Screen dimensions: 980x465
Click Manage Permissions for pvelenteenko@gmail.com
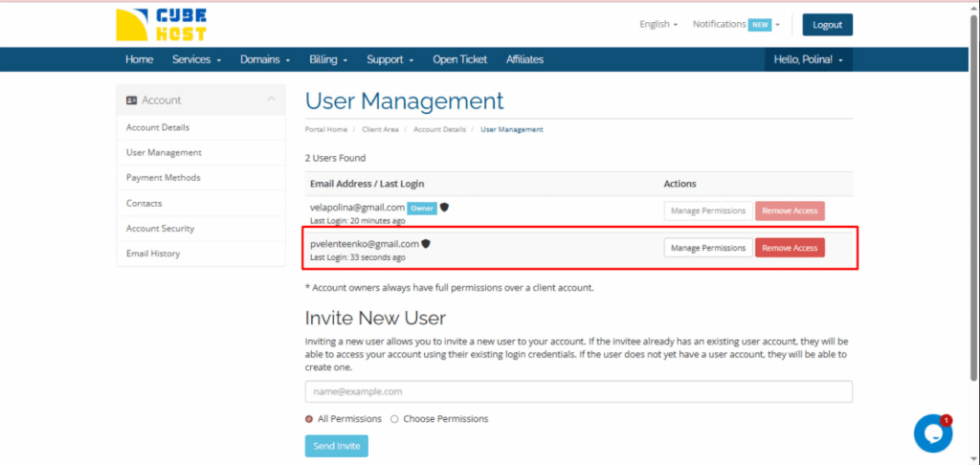(x=708, y=248)
